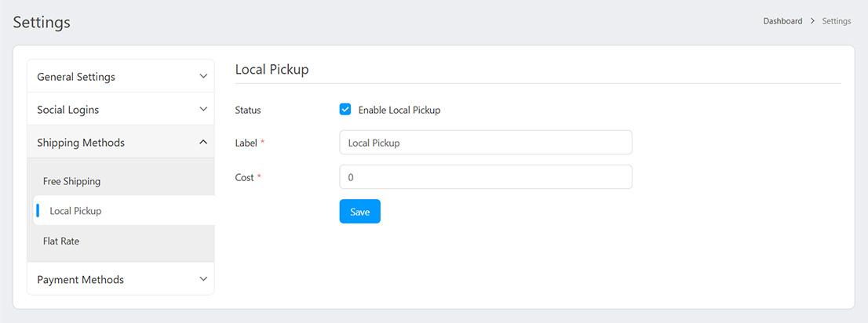Expand the Payment Methods section header
This screenshot has height=323, width=868.
tap(80, 280)
